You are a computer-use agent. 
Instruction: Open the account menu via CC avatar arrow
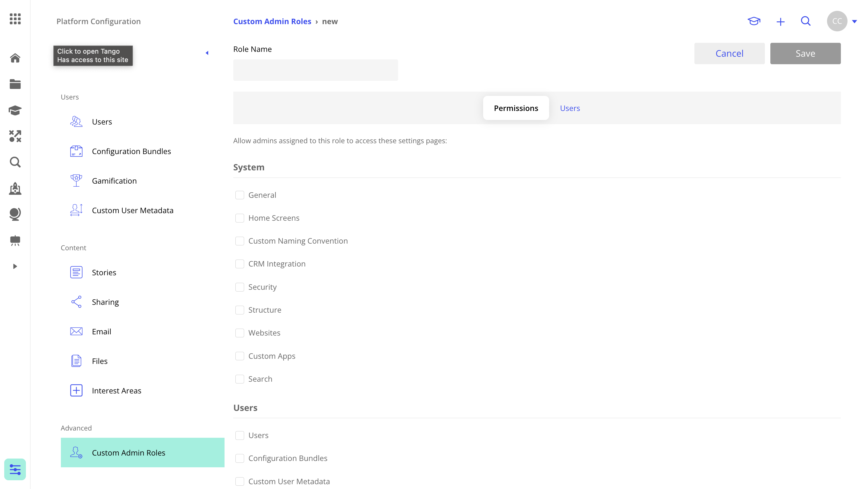pyautogui.click(x=855, y=21)
